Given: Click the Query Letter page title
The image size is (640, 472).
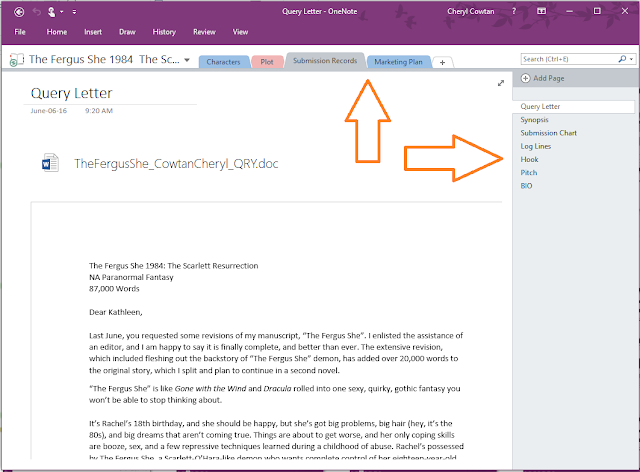Looking at the screenshot, I should tap(71, 94).
